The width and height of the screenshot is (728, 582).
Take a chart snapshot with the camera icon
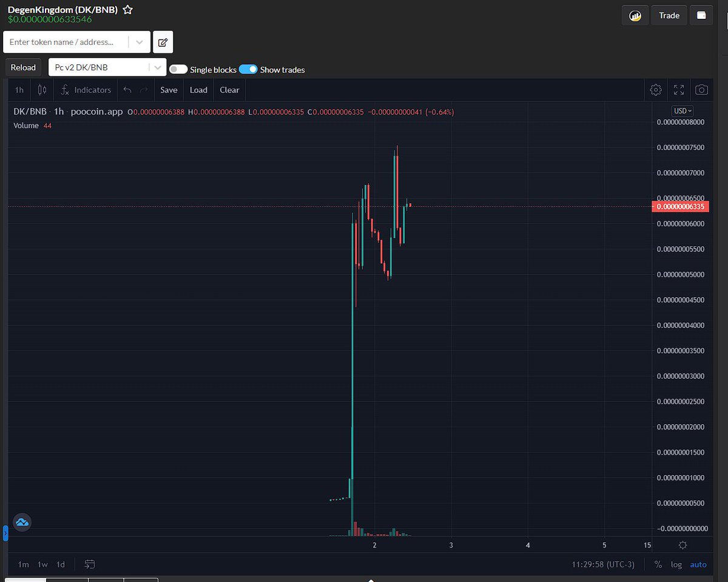coord(701,89)
